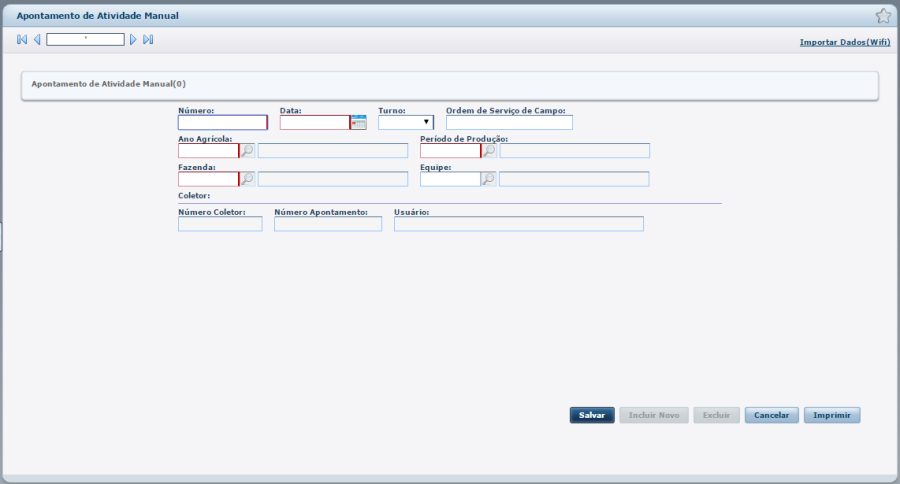Open the Turno dropdown
Viewport: 900px width, 484px height.
point(406,122)
